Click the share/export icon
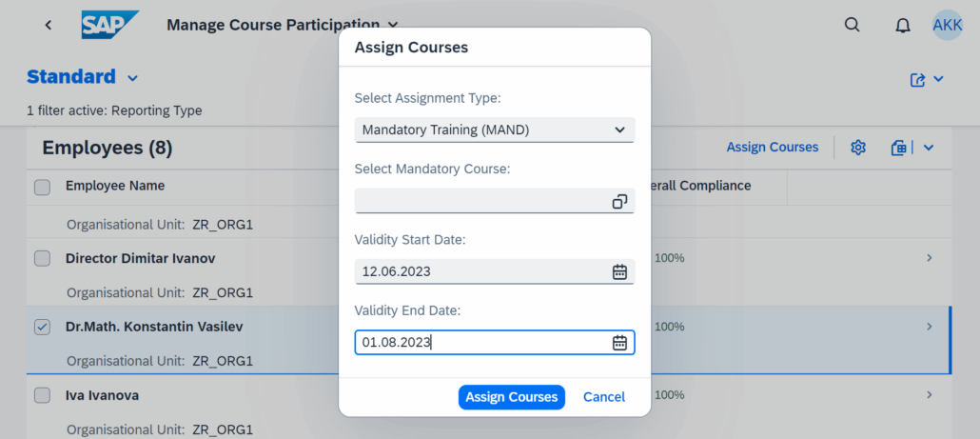Screen dimensions: 980x439 coord(918,80)
